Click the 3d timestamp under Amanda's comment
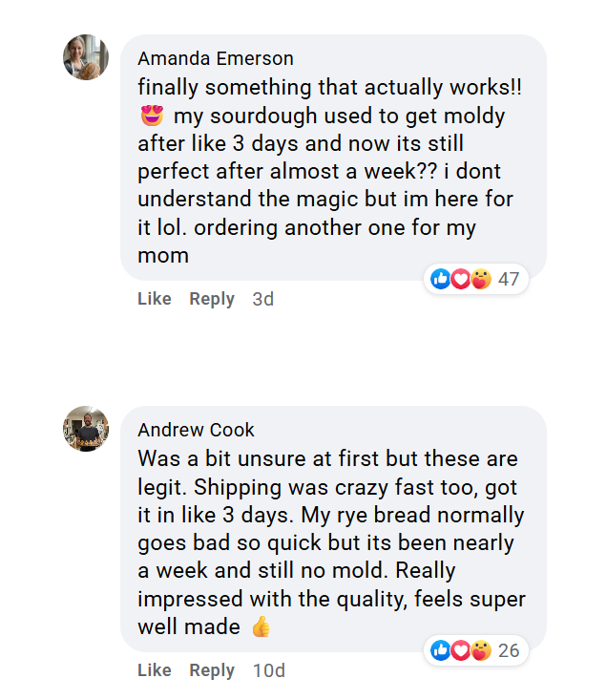 (262, 299)
